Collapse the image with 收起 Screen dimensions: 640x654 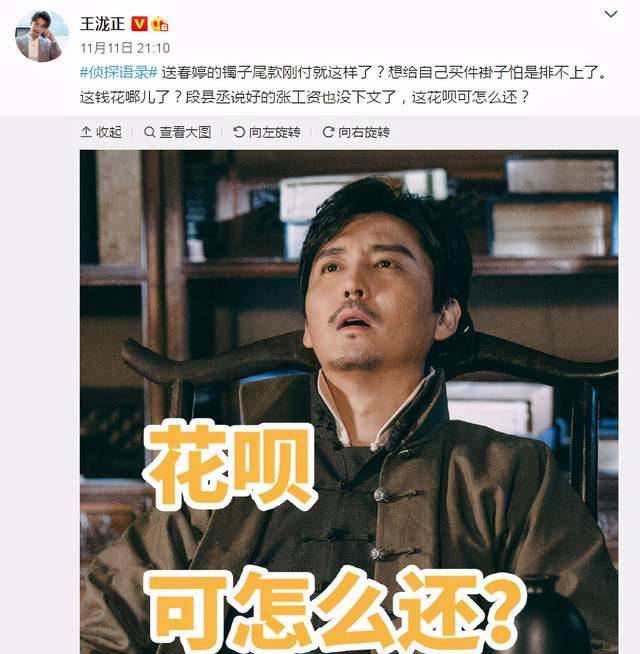(101, 132)
